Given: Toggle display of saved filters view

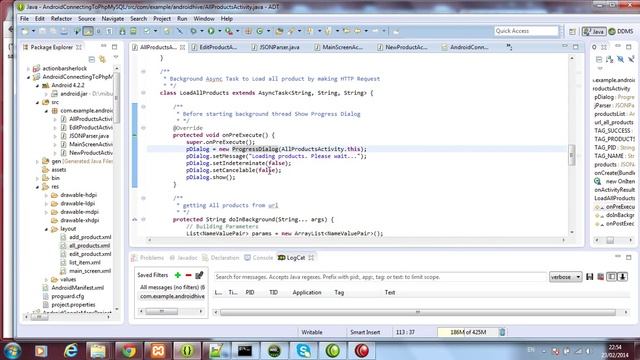Looking at the screenshot, I should pyautogui.click(x=611, y=277).
